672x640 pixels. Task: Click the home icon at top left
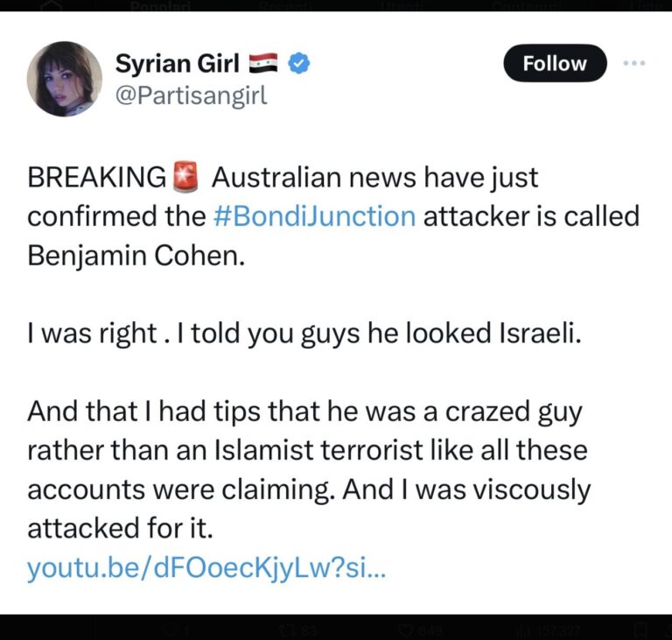click(x=52, y=7)
